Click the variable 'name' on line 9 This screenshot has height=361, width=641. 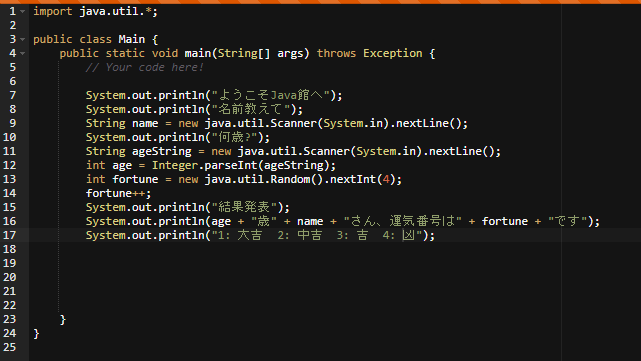coord(145,123)
